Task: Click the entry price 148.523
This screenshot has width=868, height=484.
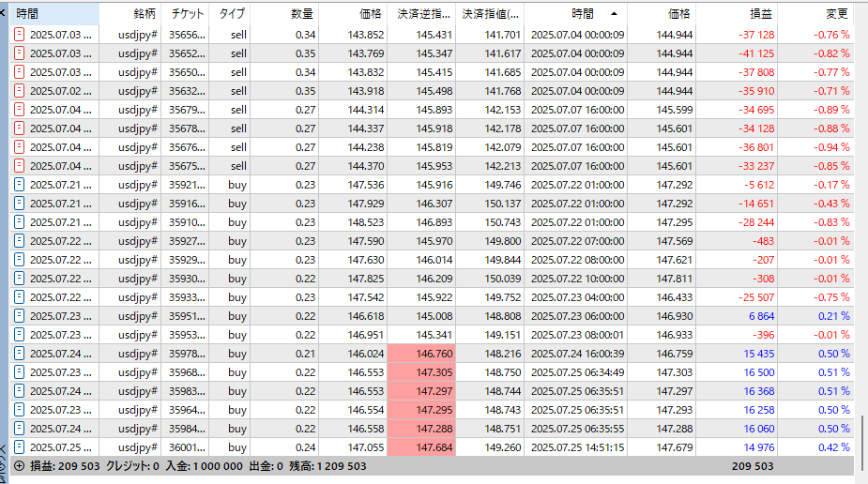Action: click(366, 222)
